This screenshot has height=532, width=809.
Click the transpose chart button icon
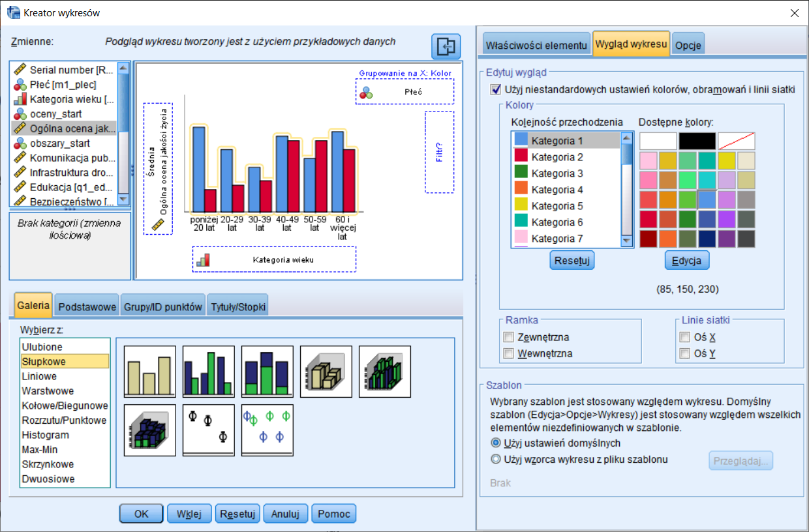pyautogui.click(x=446, y=47)
